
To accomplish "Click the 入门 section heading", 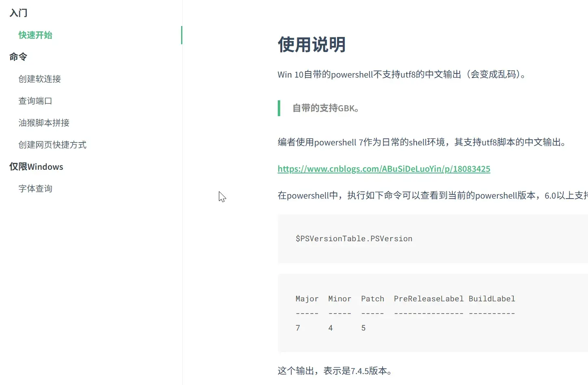I will [x=18, y=13].
